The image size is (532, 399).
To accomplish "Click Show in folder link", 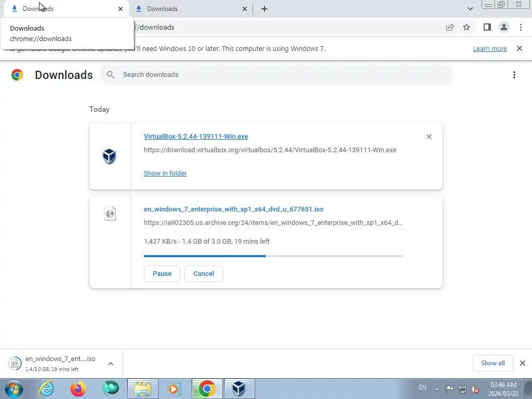I will tap(165, 174).
